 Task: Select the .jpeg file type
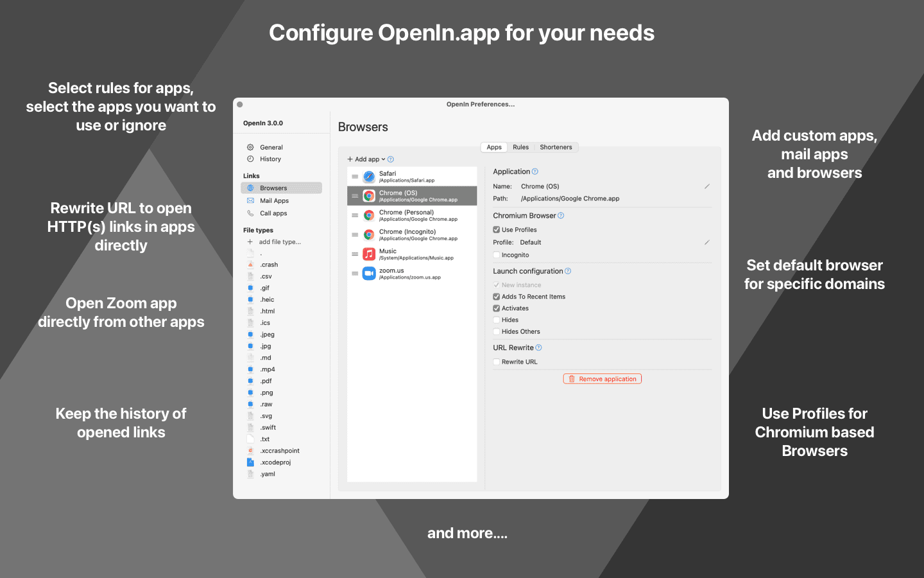click(x=268, y=335)
